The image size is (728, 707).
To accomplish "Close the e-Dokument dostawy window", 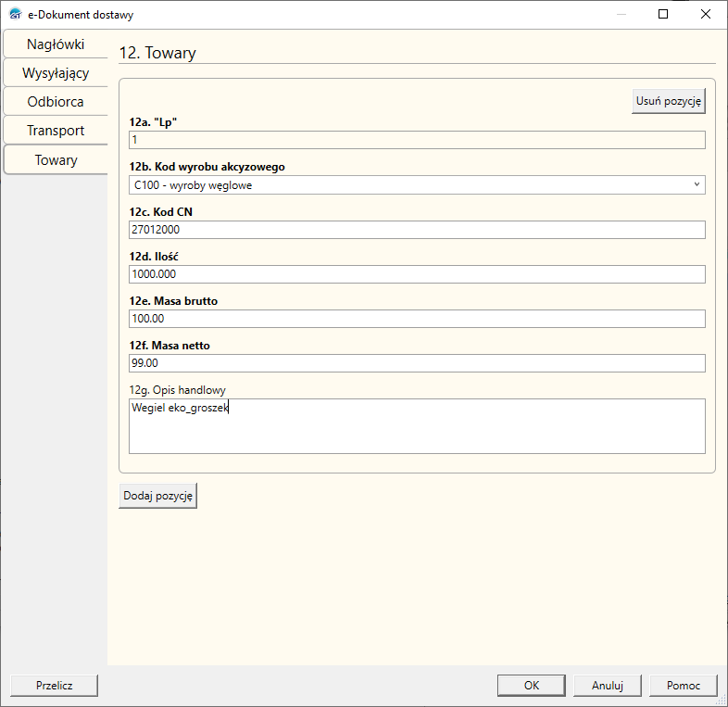I will [x=705, y=15].
